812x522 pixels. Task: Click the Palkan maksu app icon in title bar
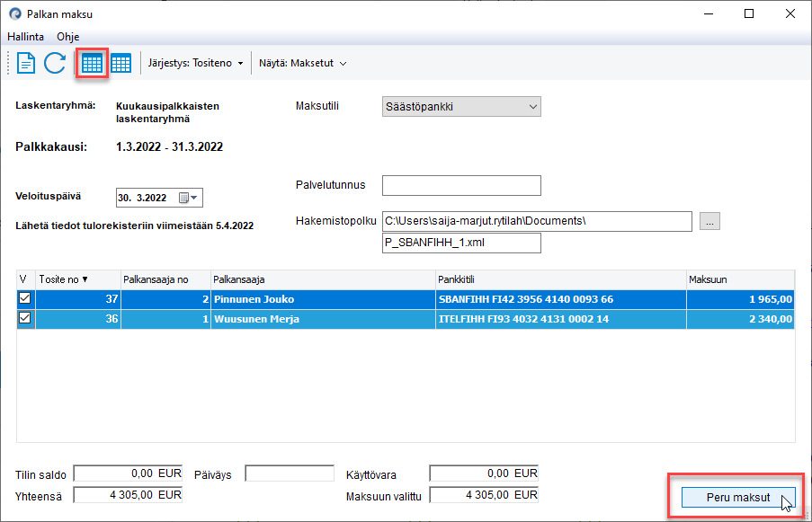[15, 14]
